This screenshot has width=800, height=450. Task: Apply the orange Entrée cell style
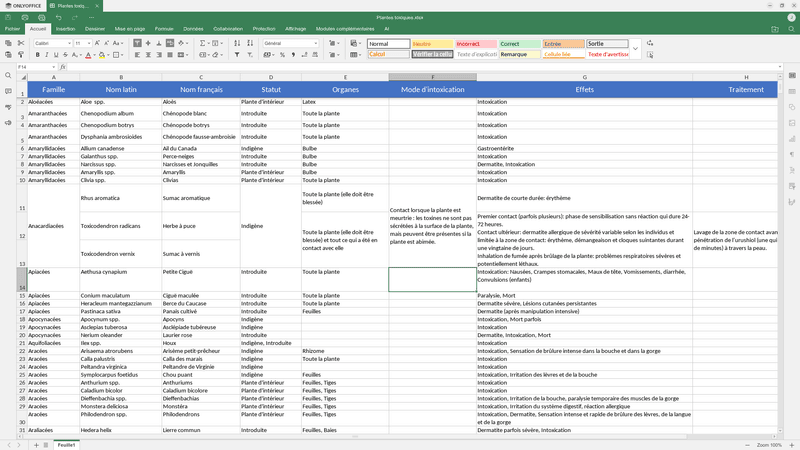tap(564, 44)
